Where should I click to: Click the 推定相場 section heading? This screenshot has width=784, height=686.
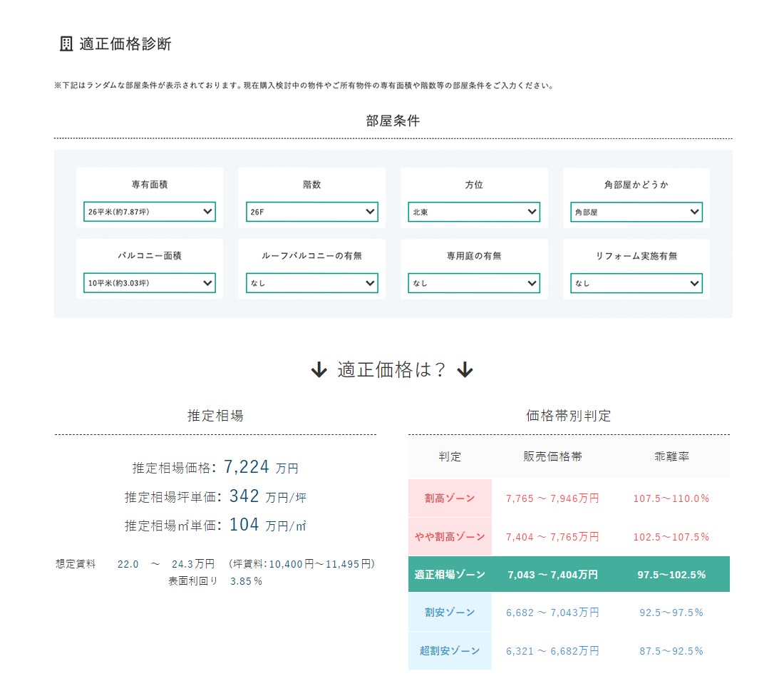(215, 415)
